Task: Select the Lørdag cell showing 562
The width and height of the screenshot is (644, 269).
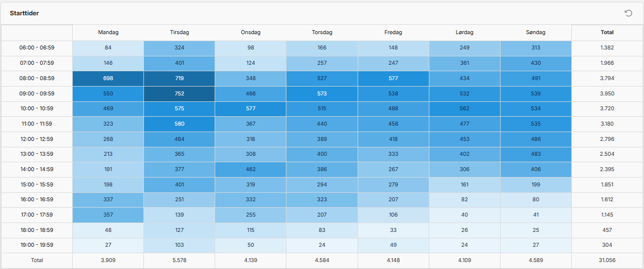Action: 464,108
